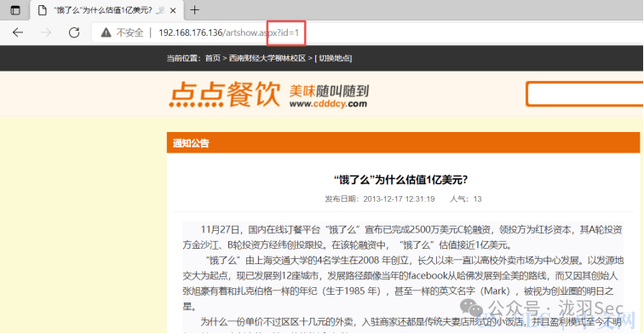Click the forward navigation arrow
This screenshot has width=644, height=334.
46,32
